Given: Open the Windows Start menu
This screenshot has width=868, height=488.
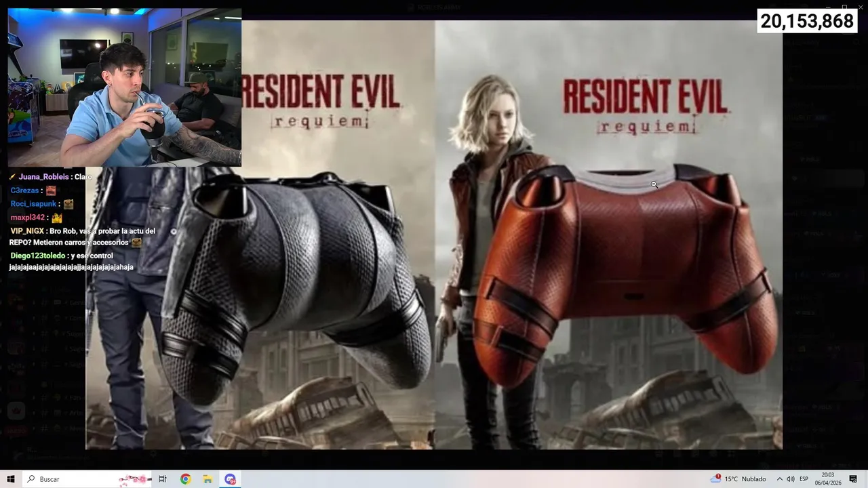Looking at the screenshot, I should [x=10, y=479].
